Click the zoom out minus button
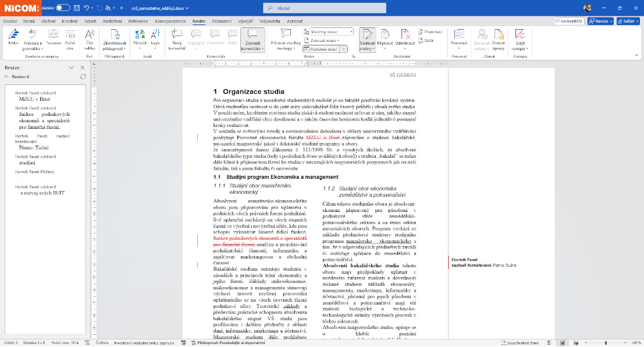 [586, 343]
